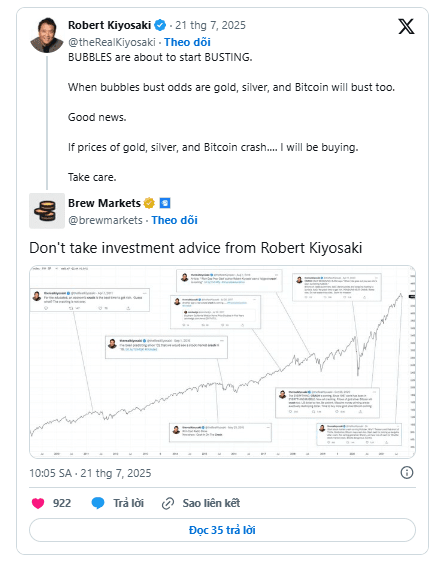
Task: Click Robert Kiyosaki's profile avatar
Action: tap(46, 35)
